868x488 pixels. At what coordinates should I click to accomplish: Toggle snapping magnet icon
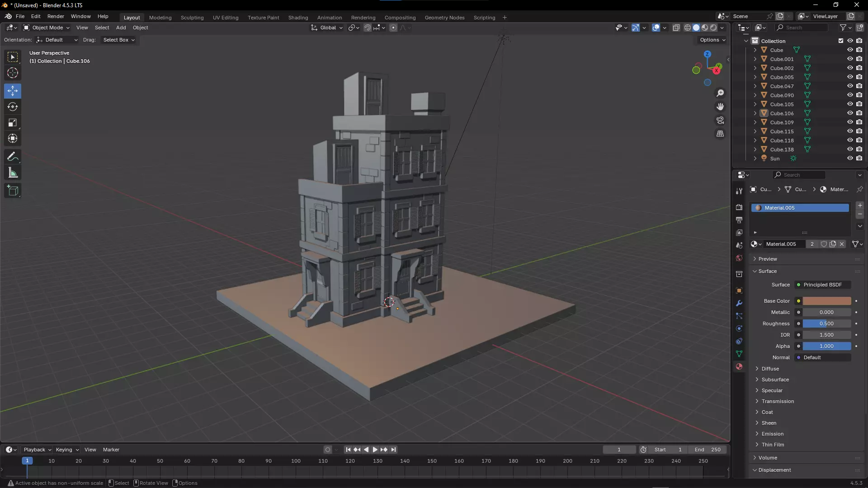[x=368, y=28]
